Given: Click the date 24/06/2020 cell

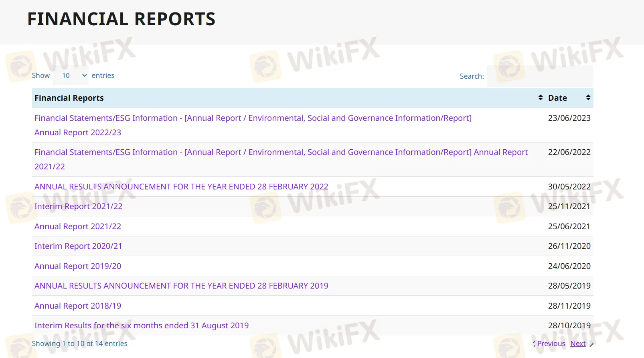Looking at the screenshot, I should point(569,266).
